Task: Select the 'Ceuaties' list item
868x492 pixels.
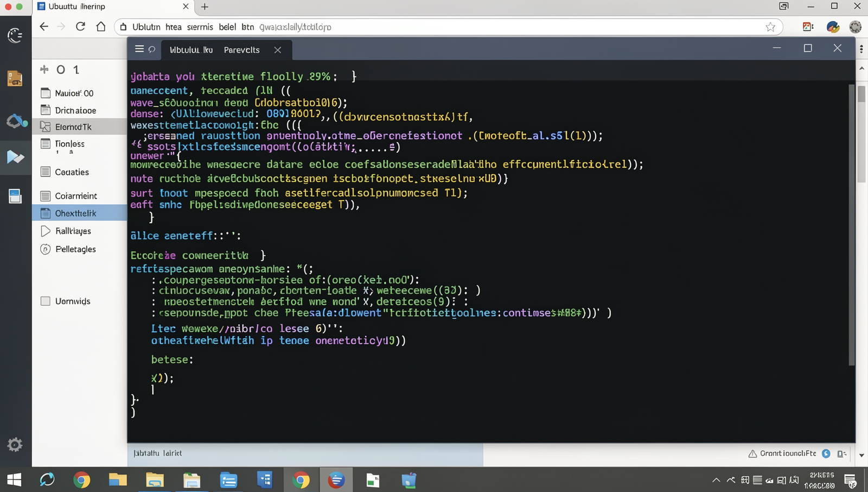Action: pos(80,172)
